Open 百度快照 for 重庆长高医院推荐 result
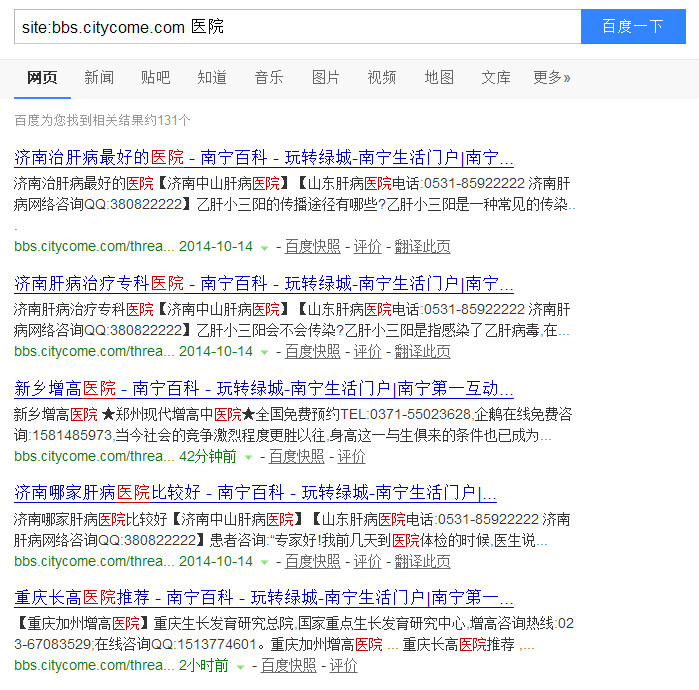The image size is (699, 690). 288,665
